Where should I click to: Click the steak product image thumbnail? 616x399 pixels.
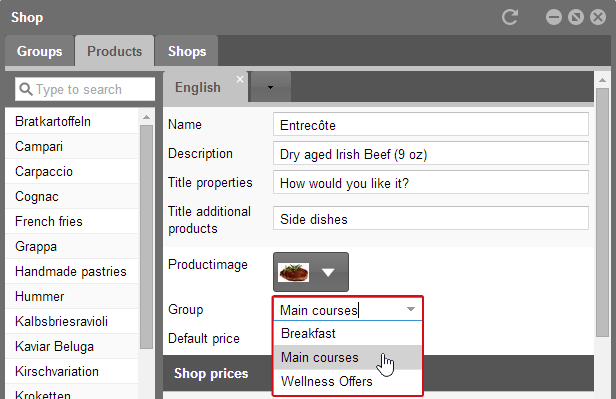293,272
